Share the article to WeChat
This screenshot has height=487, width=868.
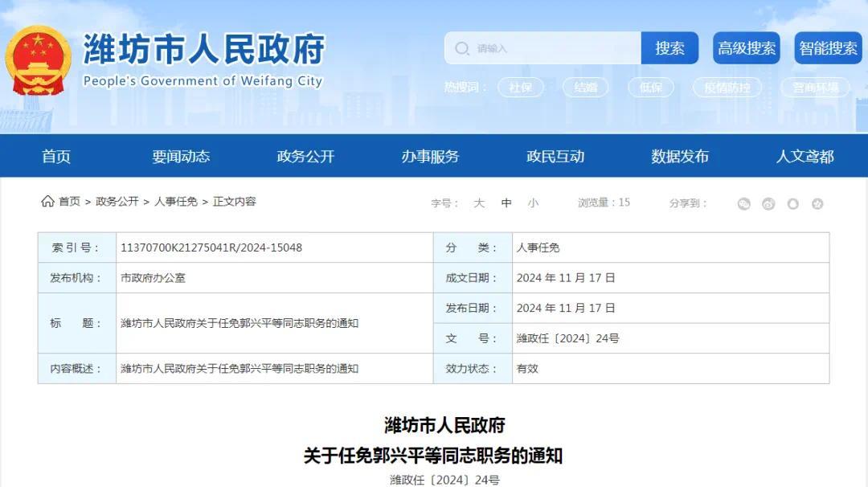coord(743,203)
